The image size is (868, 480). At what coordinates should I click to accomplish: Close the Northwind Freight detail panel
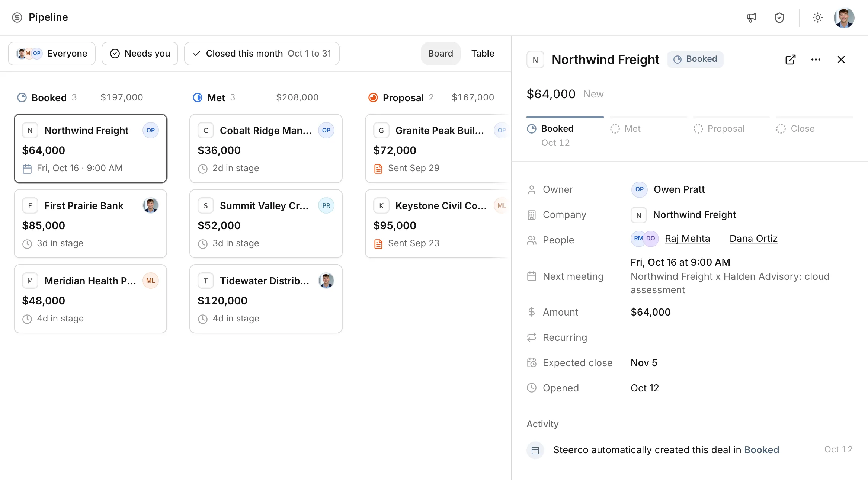pyautogui.click(x=841, y=60)
